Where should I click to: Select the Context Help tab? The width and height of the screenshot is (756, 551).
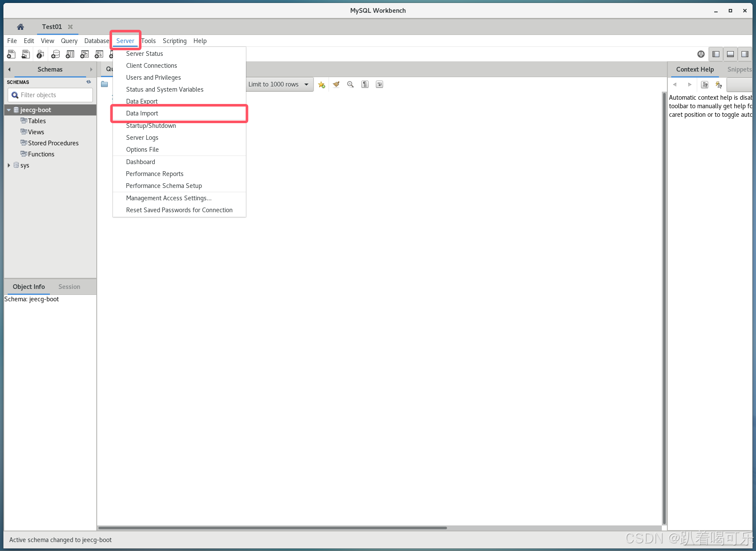click(695, 69)
